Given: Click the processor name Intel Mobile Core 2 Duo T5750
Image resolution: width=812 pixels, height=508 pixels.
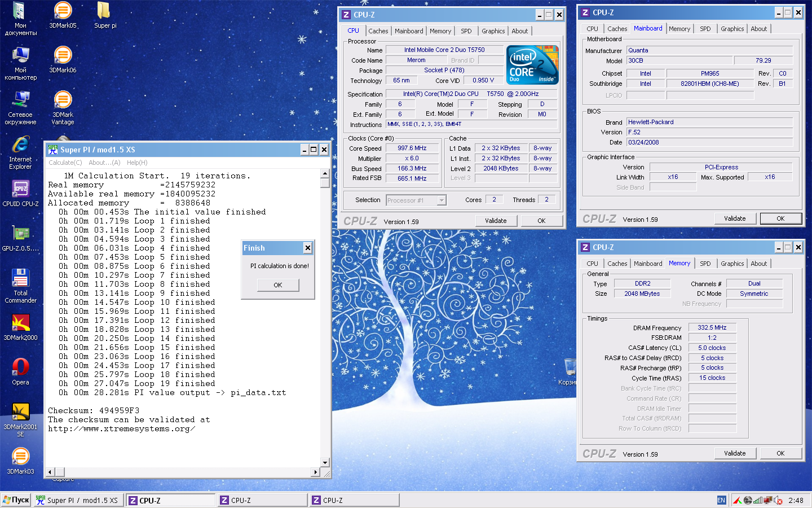Looking at the screenshot, I should 444,50.
